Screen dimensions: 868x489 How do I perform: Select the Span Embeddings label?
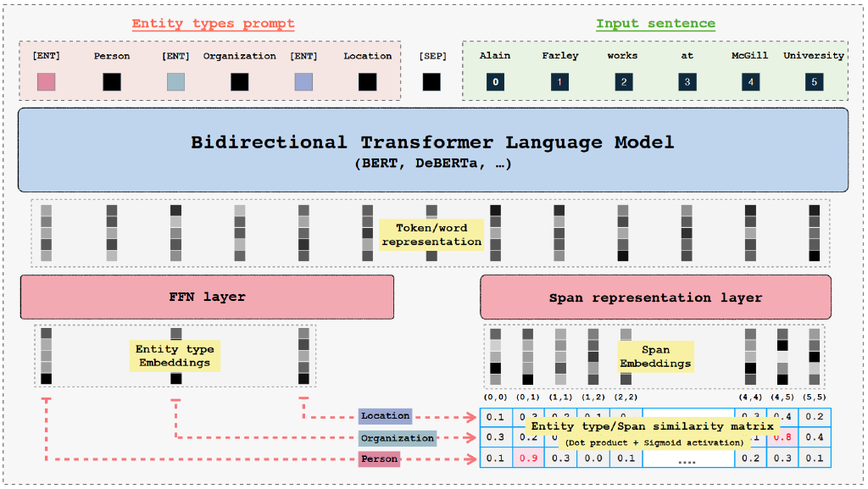point(654,356)
